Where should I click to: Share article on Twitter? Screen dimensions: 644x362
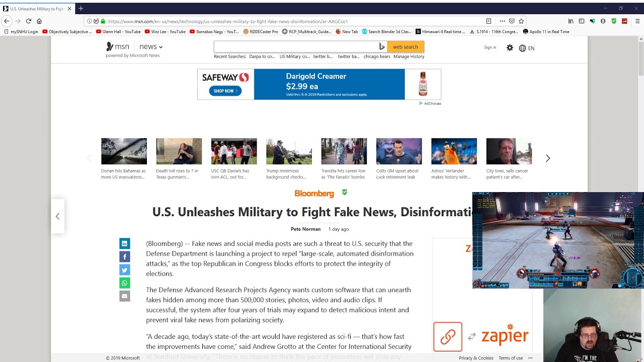click(x=124, y=270)
